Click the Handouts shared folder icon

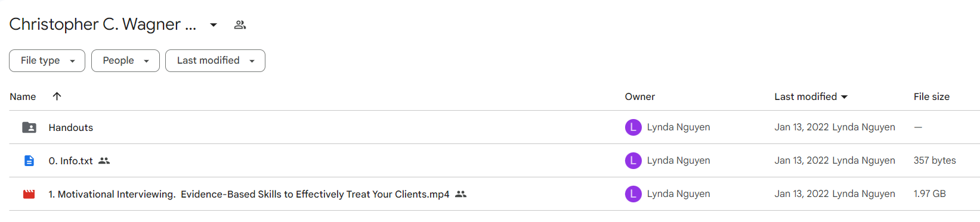(29, 127)
